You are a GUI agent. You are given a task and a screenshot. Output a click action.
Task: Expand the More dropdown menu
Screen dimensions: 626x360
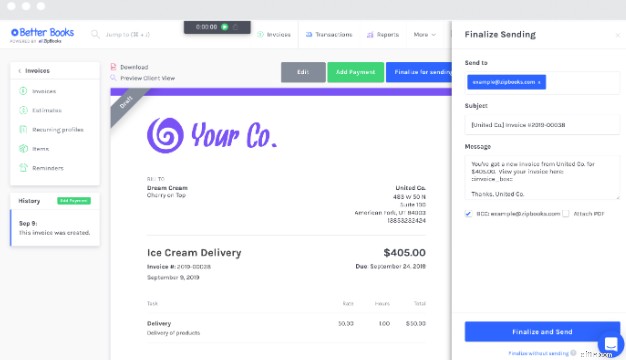pyautogui.click(x=425, y=35)
